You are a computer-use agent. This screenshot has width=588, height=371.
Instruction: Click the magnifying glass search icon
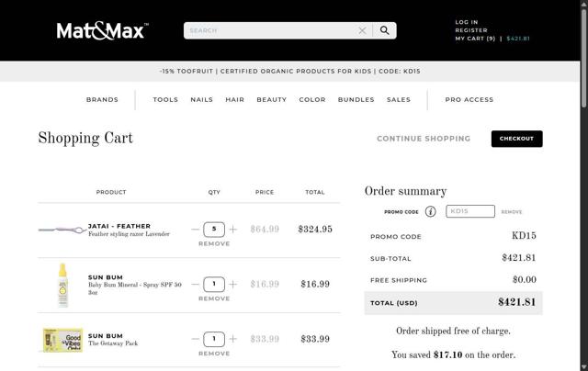(384, 30)
